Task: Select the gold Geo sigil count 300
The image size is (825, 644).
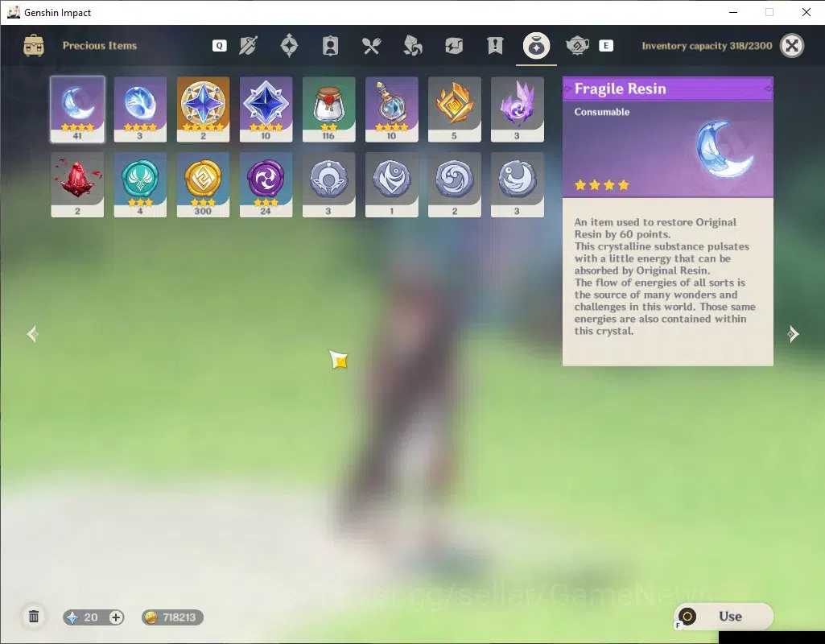Action: pyautogui.click(x=203, y=184)
